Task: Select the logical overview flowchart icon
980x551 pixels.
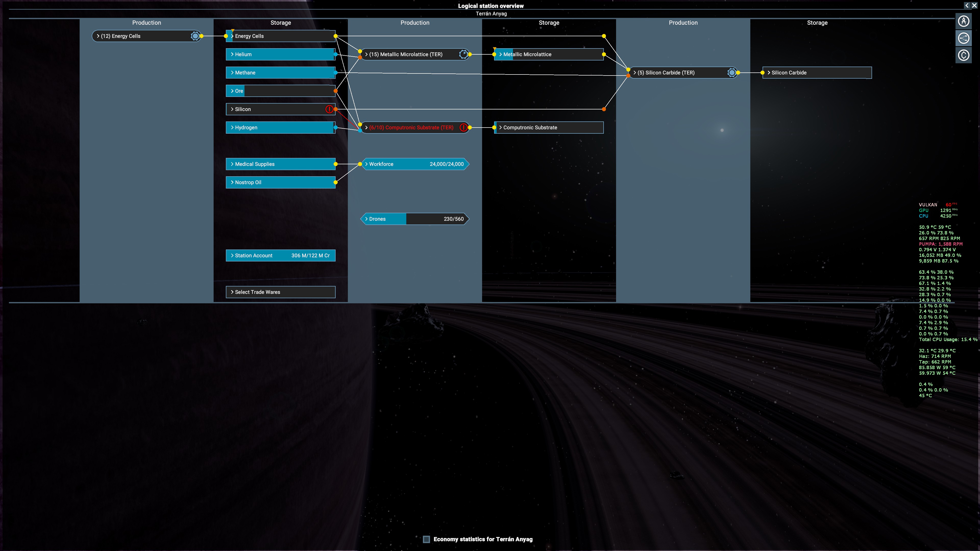Action: [963, 39]
